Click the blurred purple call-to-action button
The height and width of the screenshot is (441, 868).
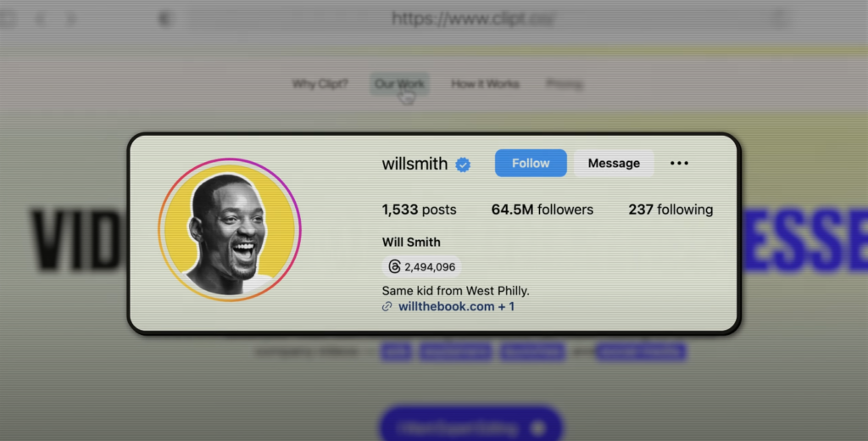click(471, 427)
